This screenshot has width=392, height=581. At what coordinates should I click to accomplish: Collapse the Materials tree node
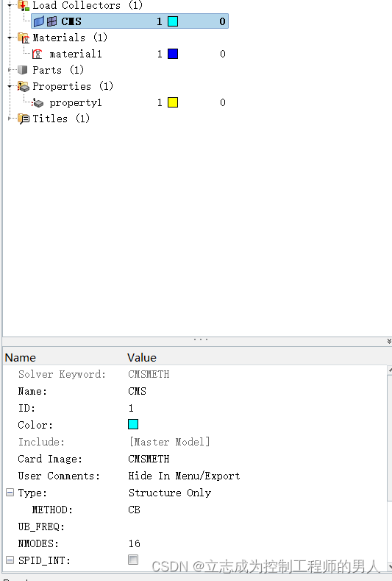10,38
